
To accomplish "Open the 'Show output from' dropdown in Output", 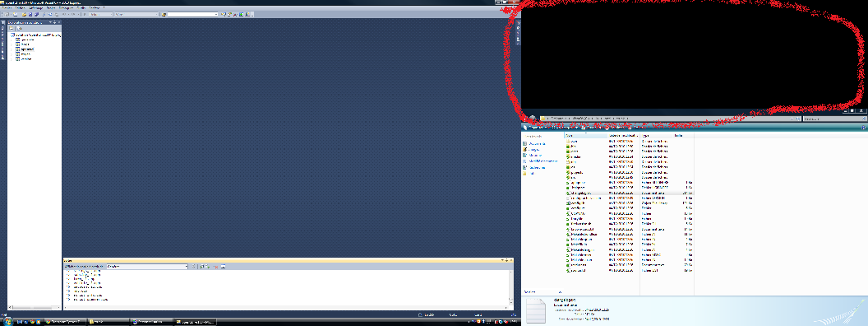I will click(186, 267).
